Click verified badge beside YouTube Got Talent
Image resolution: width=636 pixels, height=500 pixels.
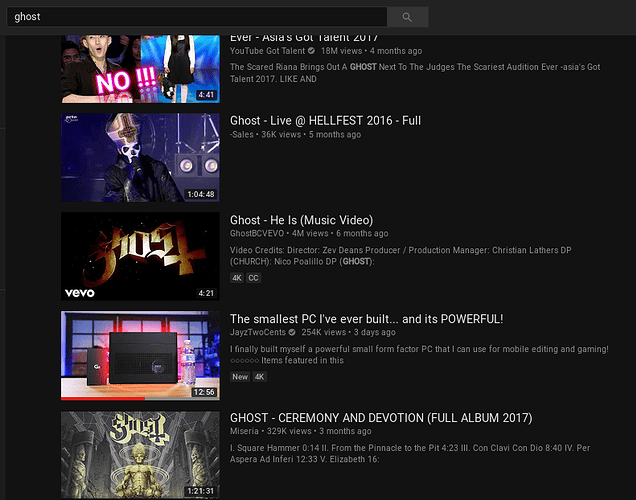(x=311, y=51)
